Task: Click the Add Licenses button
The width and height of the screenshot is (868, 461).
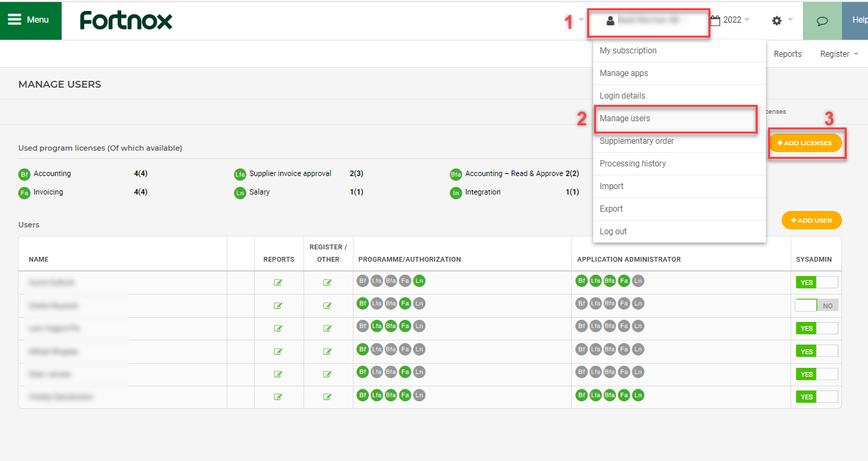Action: [804, 143]
